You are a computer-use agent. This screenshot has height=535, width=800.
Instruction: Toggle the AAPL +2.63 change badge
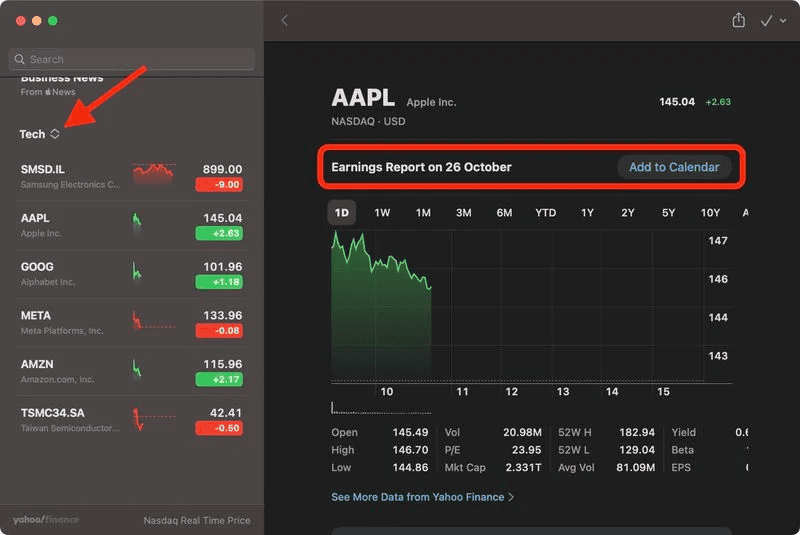click(x=218, y=234)
